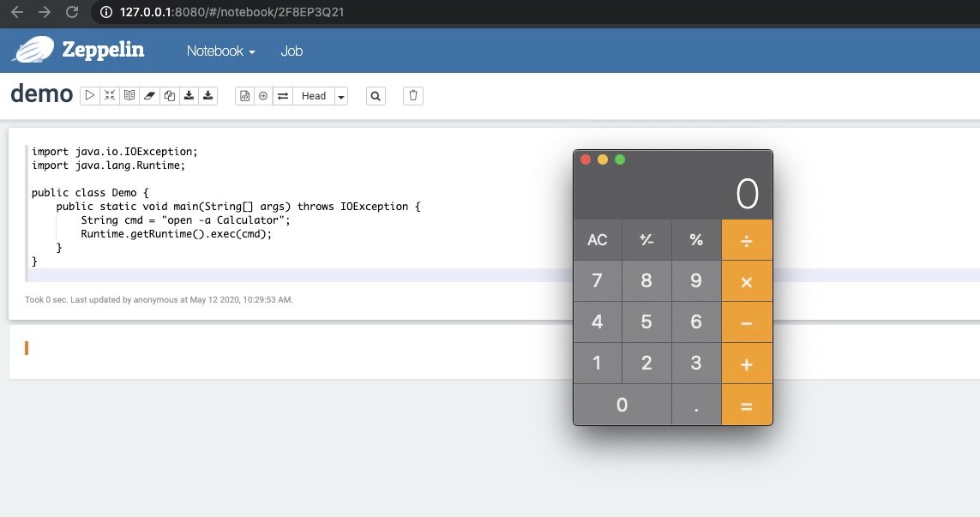Open the revision dropdown caret next to Head
The width and height of the screenshot is (980, 517).
[x=341, y=96]
